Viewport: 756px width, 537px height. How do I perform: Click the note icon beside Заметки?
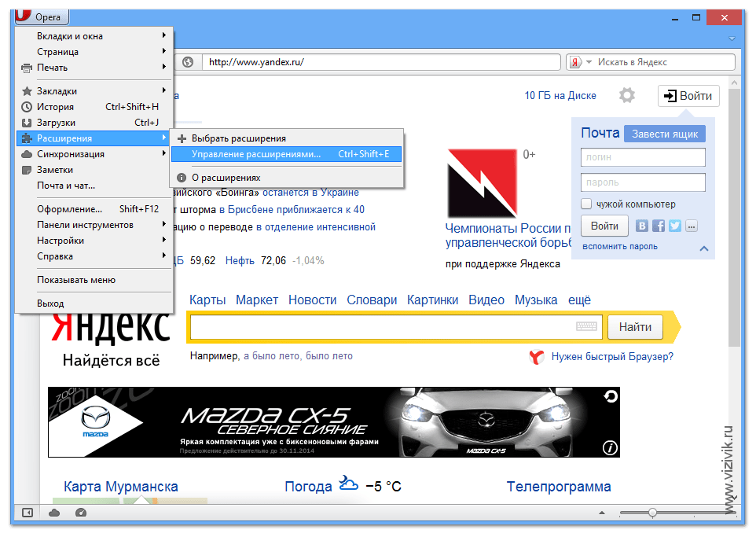pos(27,170)
